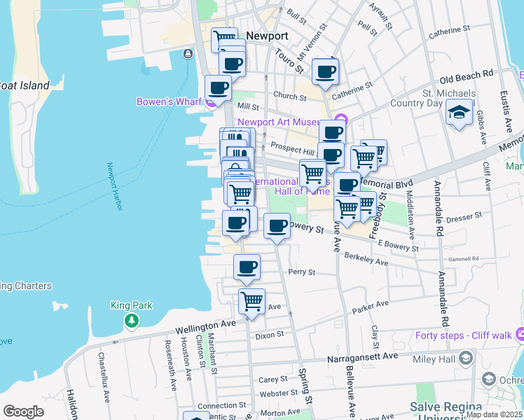Click the Mill St street label
524x420 pixels.
(x=248, y=106)
